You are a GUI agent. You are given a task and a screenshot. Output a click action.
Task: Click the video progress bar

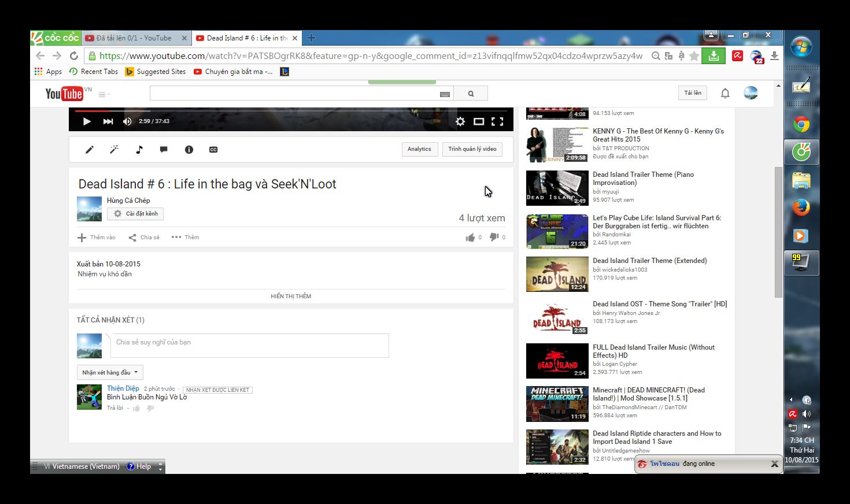pos(289,110)
